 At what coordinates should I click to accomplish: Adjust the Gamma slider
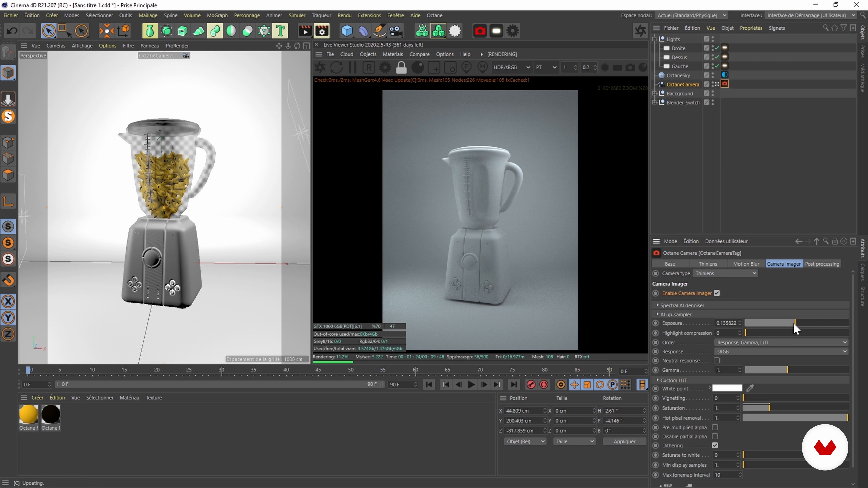coord(797,370)
